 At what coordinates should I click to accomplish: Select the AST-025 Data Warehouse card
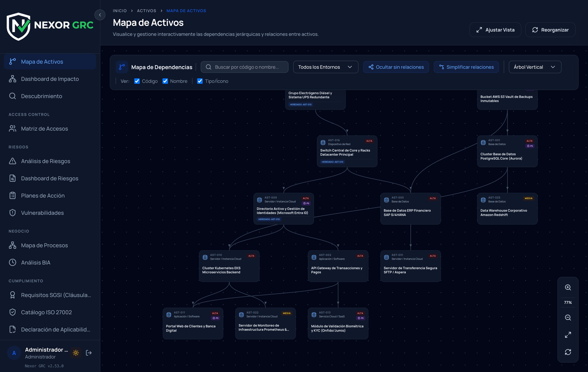[x=507, y=209]
